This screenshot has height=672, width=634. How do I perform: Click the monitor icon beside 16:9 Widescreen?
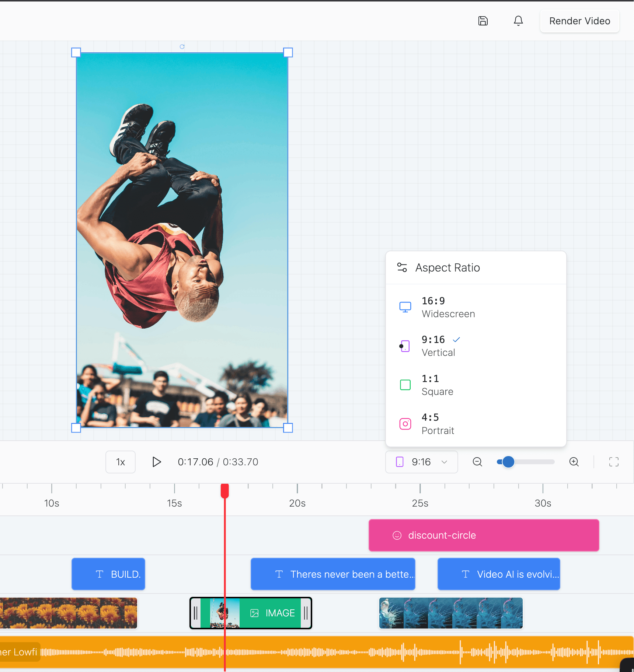[405, 307]
